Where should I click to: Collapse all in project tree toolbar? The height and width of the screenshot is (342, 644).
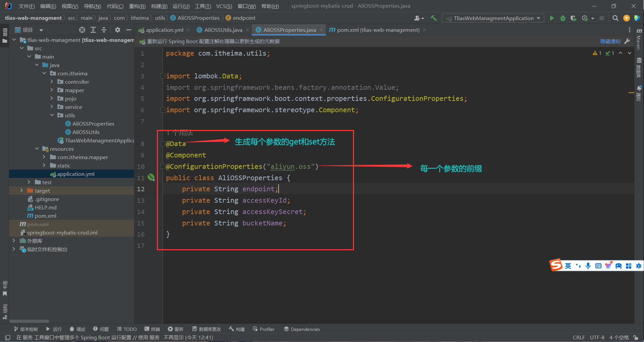pos(104,30)
